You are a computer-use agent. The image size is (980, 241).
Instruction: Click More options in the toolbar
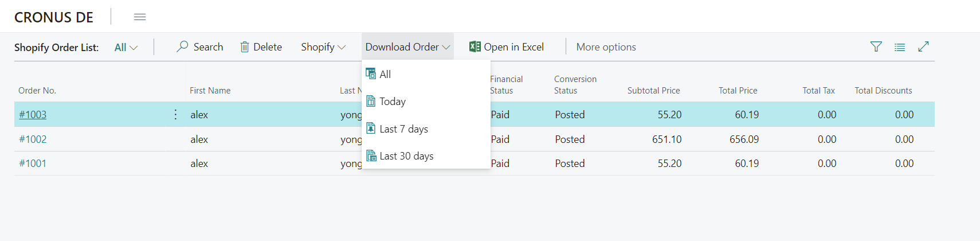(606, 47)
